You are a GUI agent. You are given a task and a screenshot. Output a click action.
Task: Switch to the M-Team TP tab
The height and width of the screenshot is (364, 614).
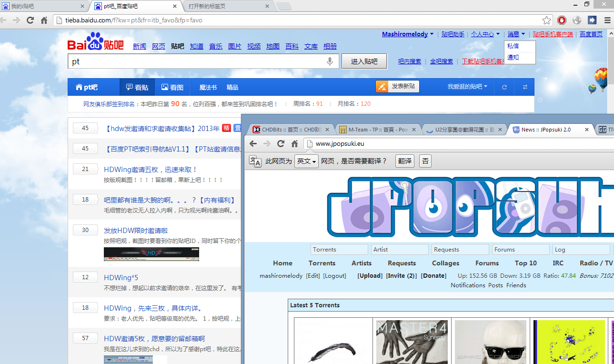point(378,130)
